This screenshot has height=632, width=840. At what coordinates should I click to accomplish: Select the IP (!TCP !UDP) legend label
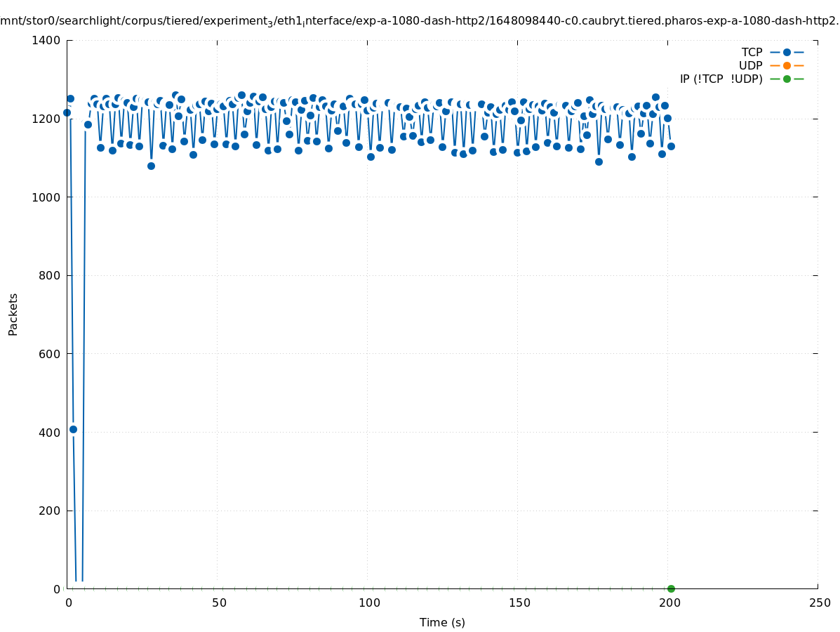(x=721, y=79)
